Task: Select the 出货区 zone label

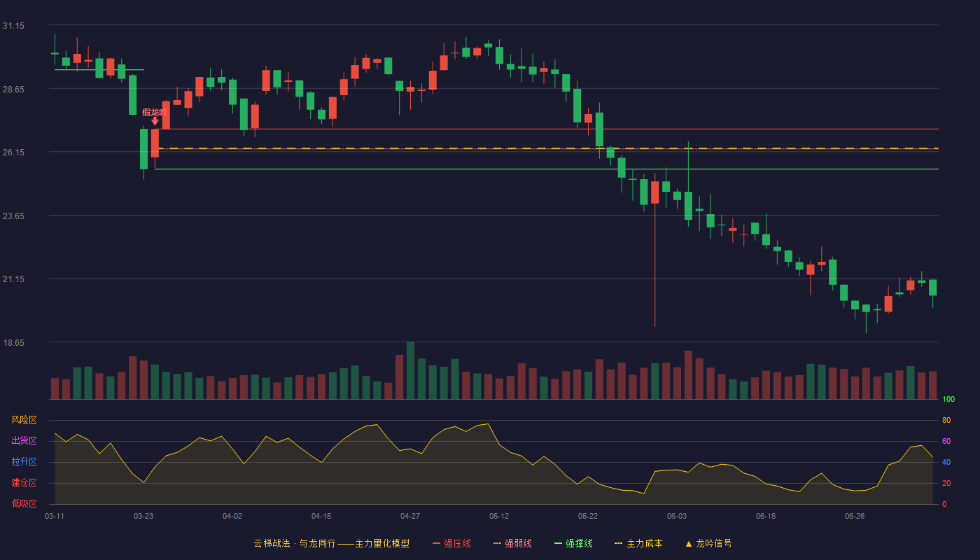Action: pyautogui.click(x=24, y=441)
